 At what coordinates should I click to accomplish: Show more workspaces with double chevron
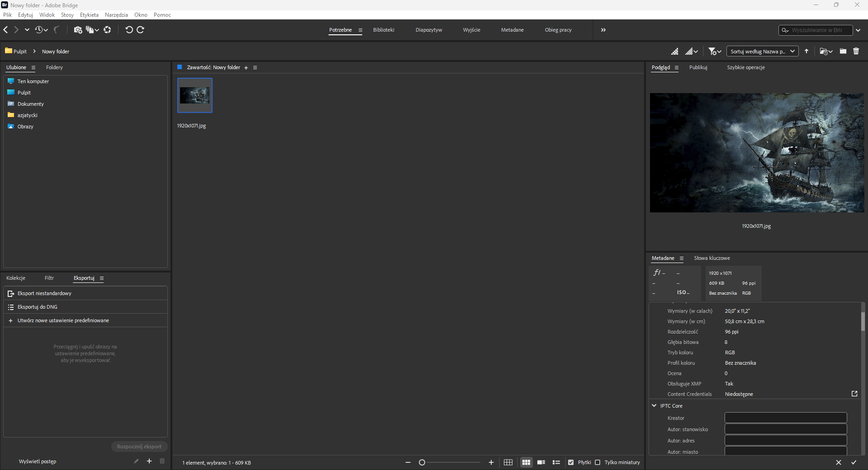pyautogui.click(x=603, y=30)
